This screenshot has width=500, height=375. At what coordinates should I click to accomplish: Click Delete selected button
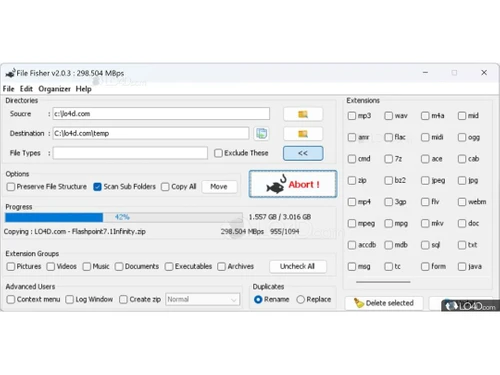click(x=384, y=303)
